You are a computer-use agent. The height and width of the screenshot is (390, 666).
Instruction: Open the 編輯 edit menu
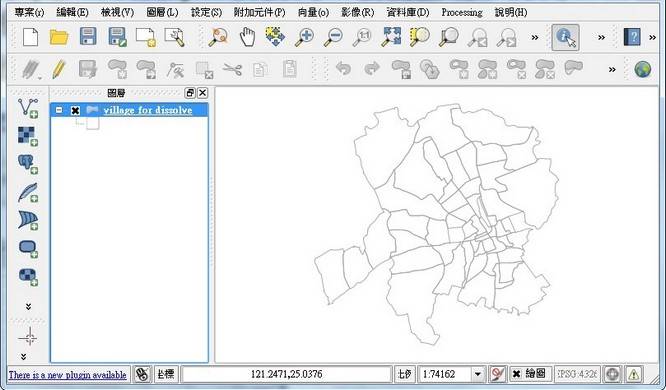(x=72, y=12)
